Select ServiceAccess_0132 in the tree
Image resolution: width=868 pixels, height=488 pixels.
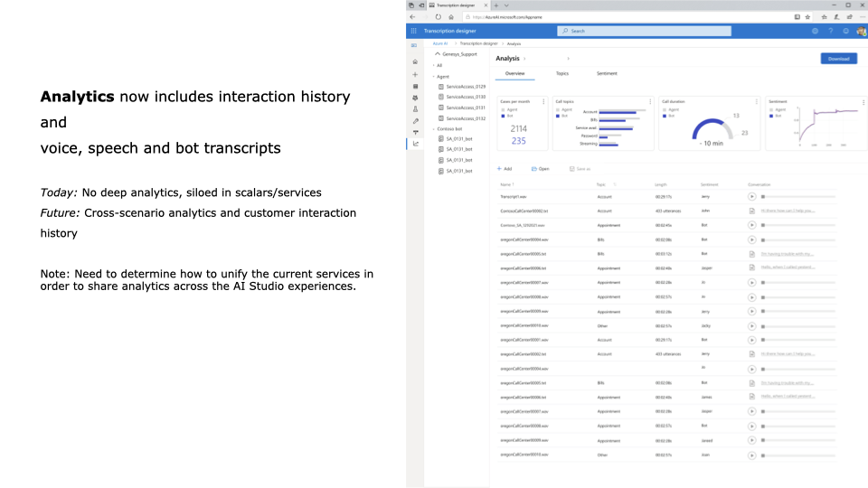462,118
